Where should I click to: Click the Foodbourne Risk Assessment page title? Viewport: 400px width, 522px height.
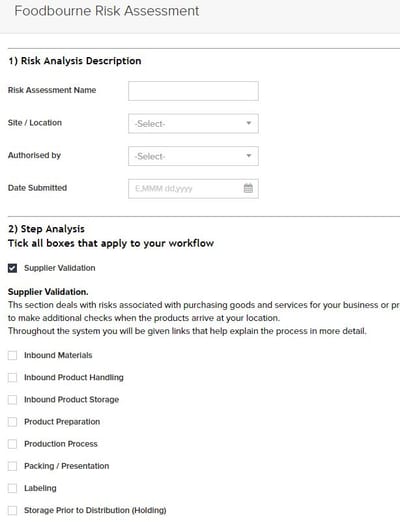[107, 11]
